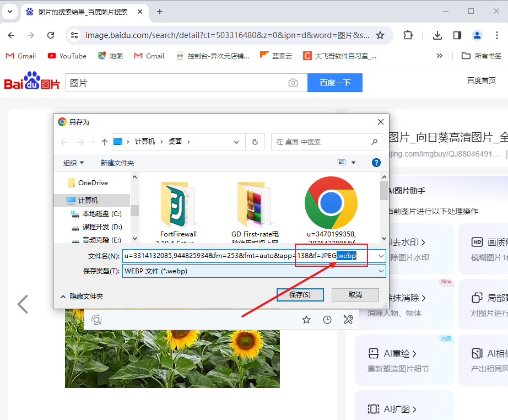Viewport: 508px width, 420px height.
Task: Select the Baidu image search results tab
Action: [x=83, y=12]
